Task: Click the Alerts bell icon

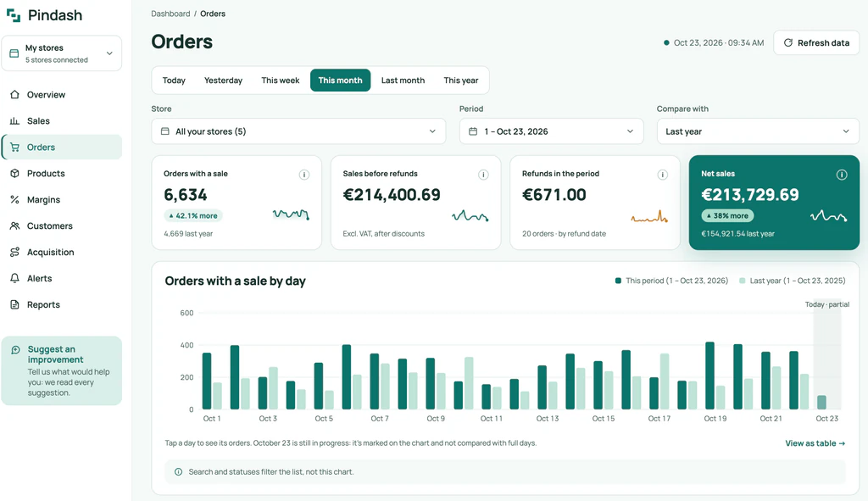Action: coord(15,278)
